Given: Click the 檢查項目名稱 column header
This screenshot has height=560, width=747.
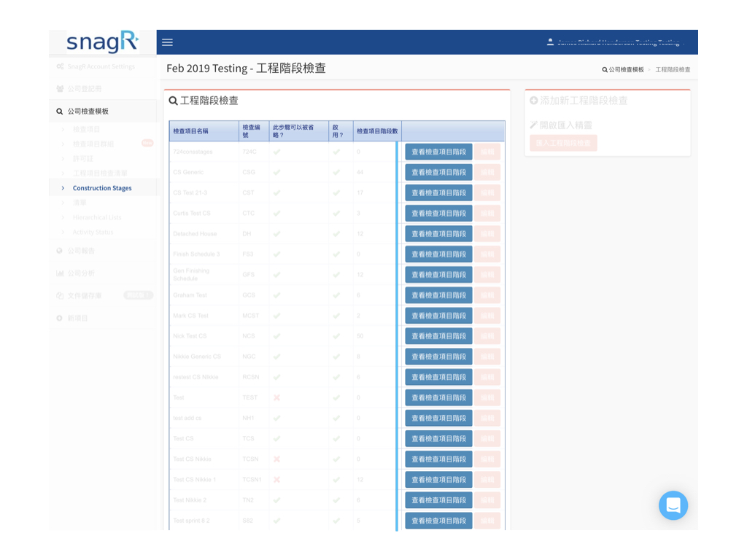Looking at the screenshot, I should 204,131.
